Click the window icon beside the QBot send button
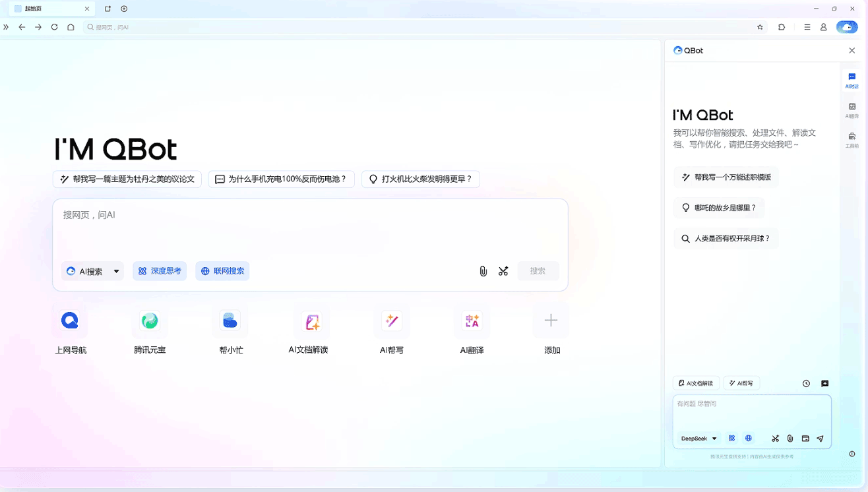The height and width of the screenshot is (492, 868). (805, 439)
